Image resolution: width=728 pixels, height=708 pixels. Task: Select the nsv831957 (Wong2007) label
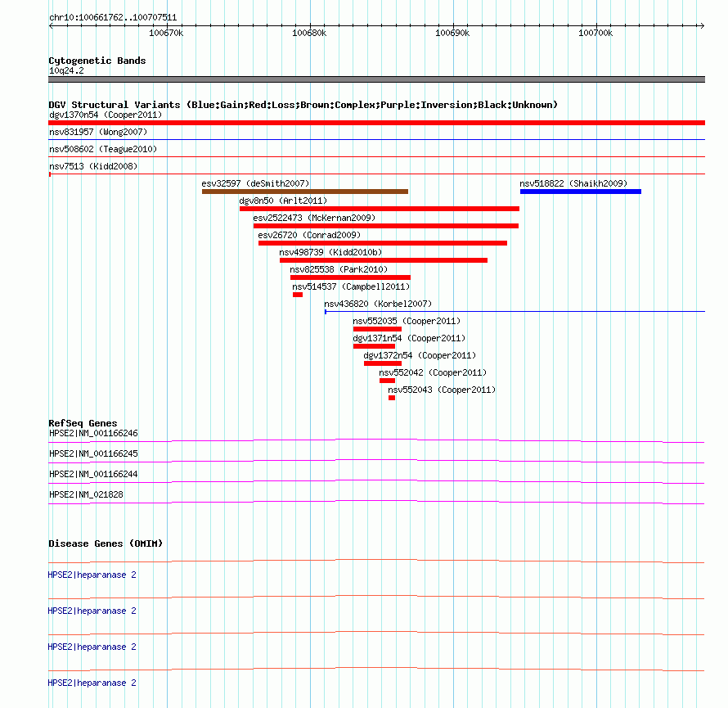pyautogui.click(x=98, y=132)
